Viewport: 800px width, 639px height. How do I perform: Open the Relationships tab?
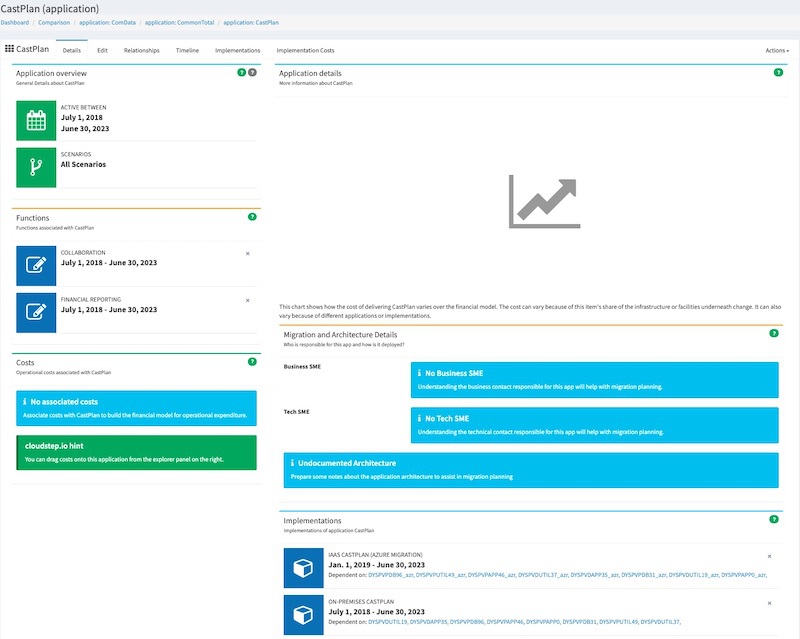[141, 51]
